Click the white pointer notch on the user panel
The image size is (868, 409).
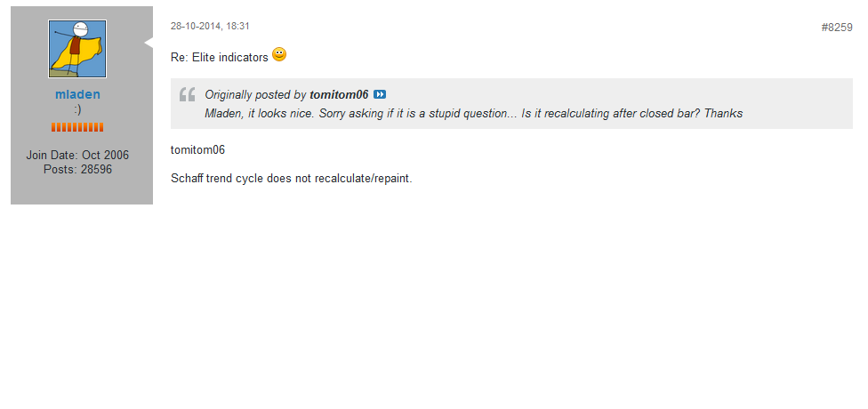coord(149,42)
